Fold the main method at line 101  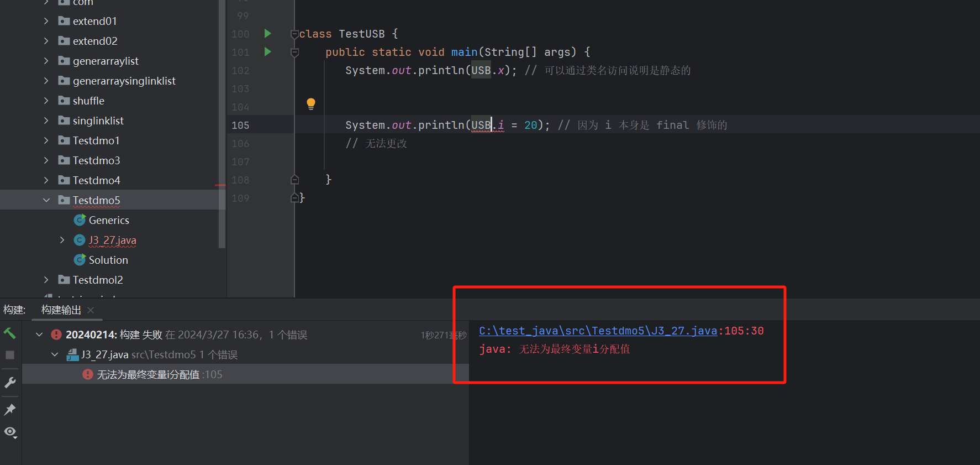[294, 53]
